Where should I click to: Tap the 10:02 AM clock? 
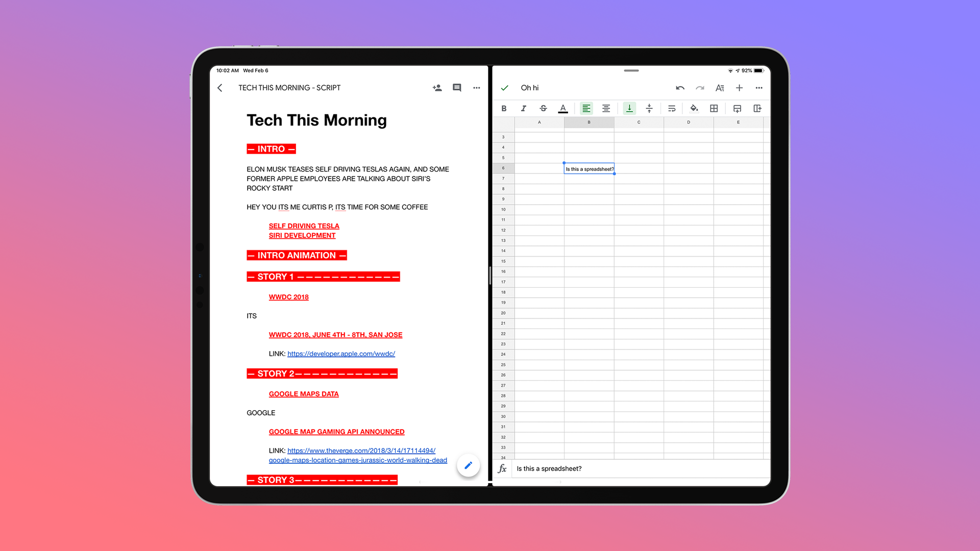(x=227, y=70)
